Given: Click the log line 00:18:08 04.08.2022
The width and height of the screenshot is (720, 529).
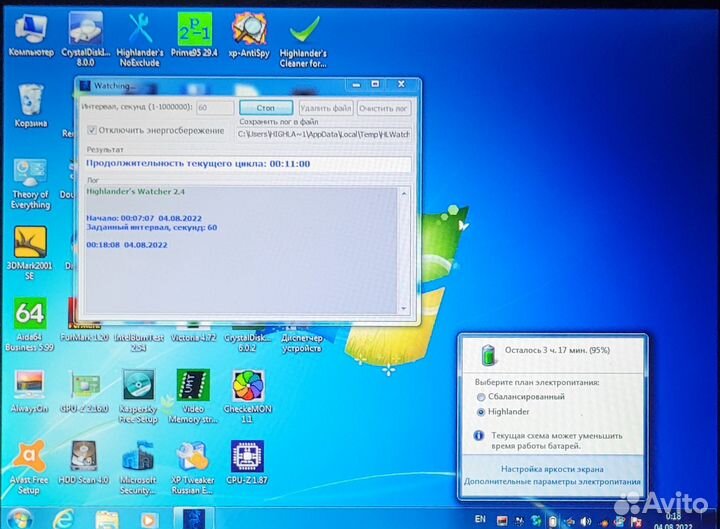Looking at the screenshot, I should [x=127, y=245].
